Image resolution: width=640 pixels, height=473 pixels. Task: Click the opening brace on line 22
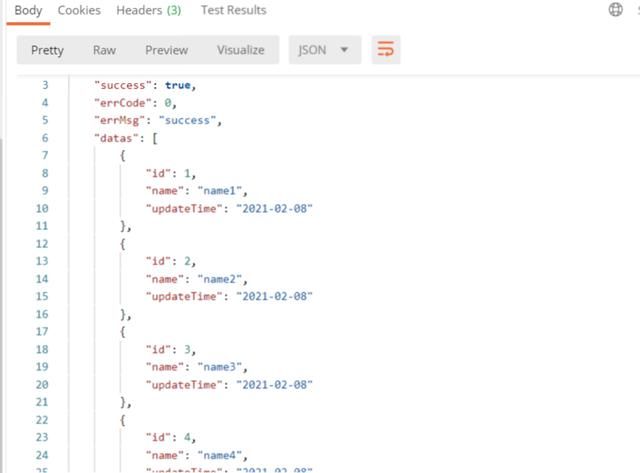123,419
